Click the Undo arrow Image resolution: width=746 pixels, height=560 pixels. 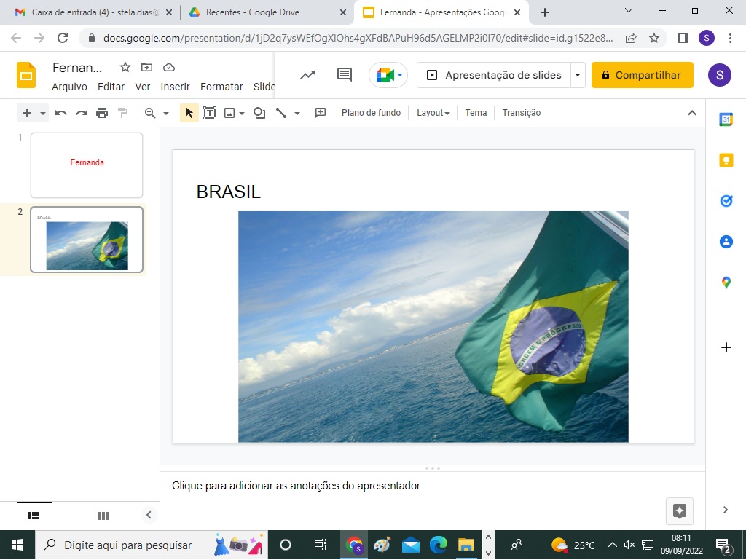click(x=61, y=113)
